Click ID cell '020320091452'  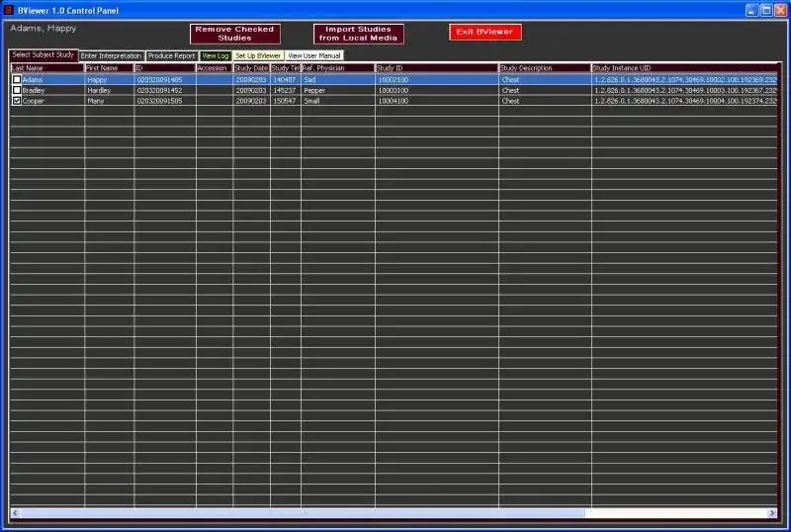coord(159,90)
